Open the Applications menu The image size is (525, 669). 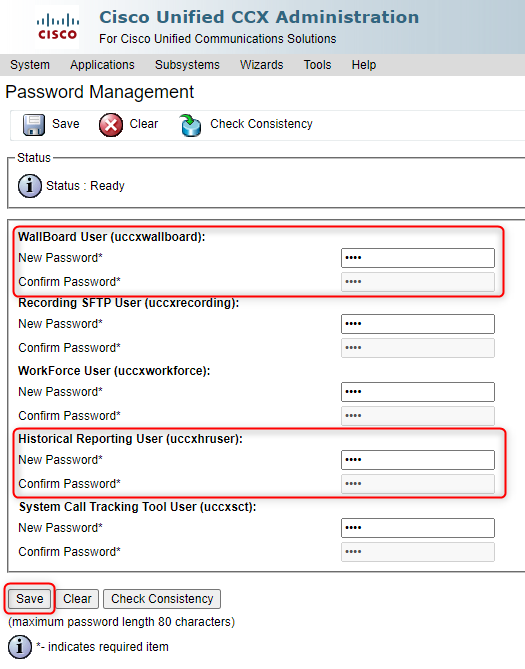pyautogui.click(x=102, y=65)
